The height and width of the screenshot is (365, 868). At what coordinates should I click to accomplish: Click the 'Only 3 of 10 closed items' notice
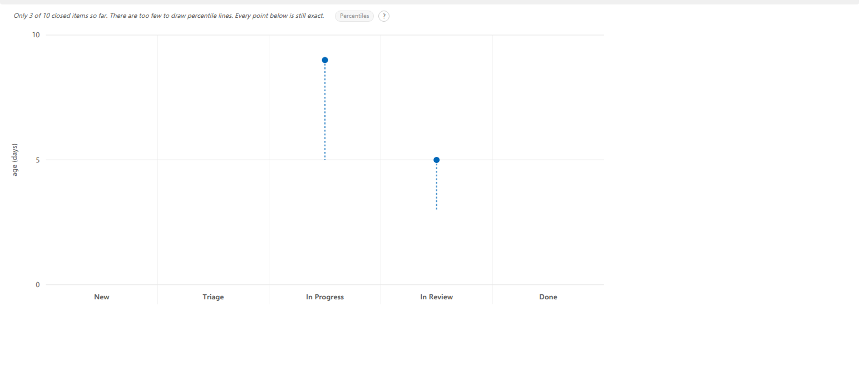[169, 16]
